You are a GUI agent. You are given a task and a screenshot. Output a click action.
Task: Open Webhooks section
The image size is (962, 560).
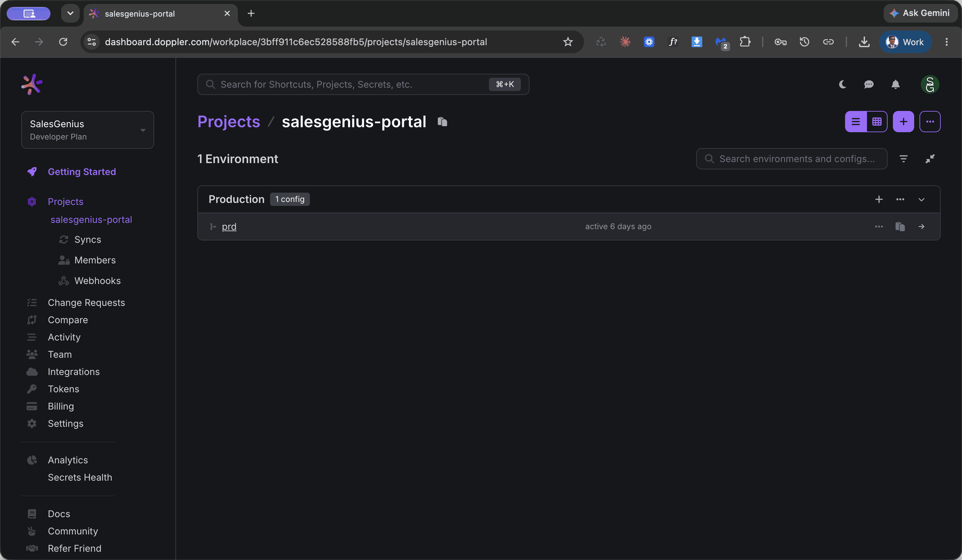[97, 281]
